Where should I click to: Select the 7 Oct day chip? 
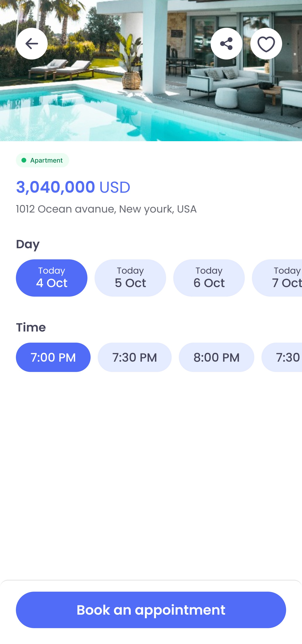[x=277, y=278]
